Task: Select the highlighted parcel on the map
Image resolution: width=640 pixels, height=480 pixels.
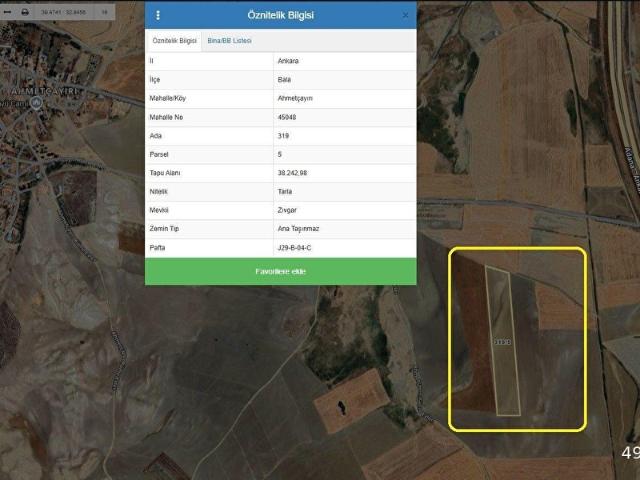Action: click(503, 340)
